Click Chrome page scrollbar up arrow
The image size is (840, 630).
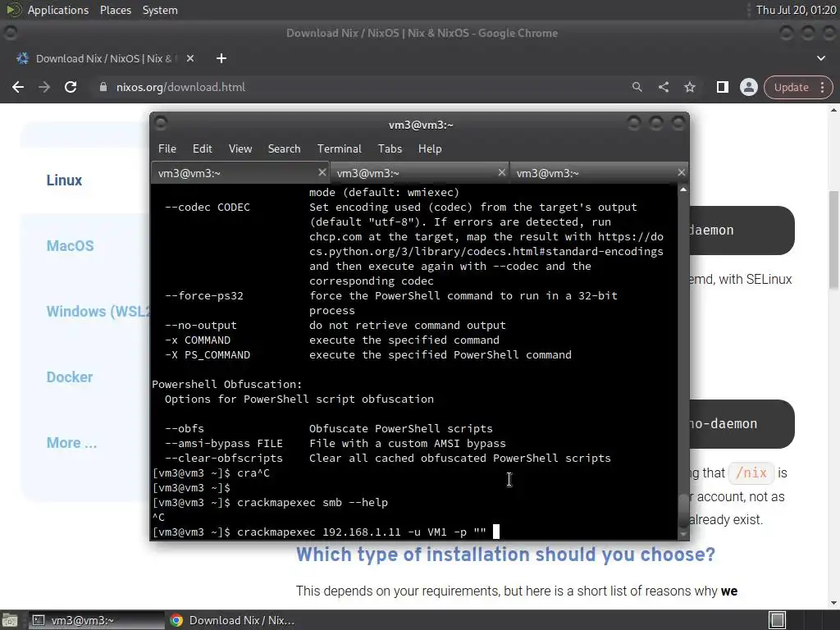coord(833,111)
